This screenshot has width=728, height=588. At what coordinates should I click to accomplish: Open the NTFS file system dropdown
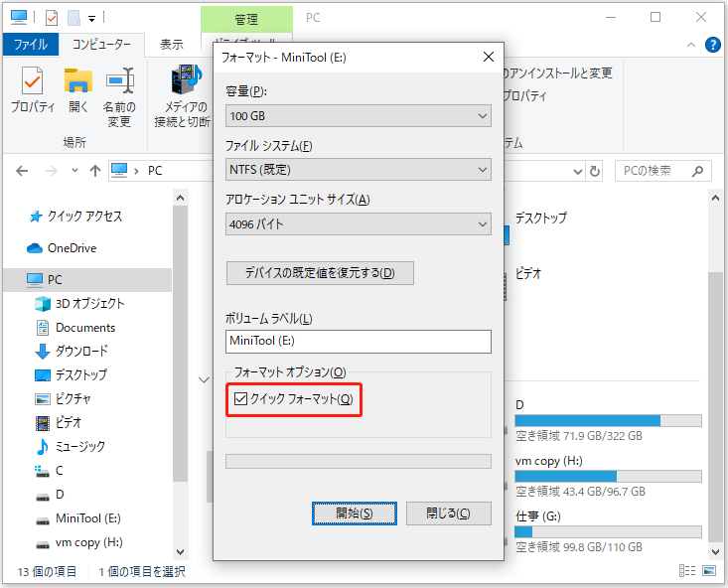tap(358, 170)
